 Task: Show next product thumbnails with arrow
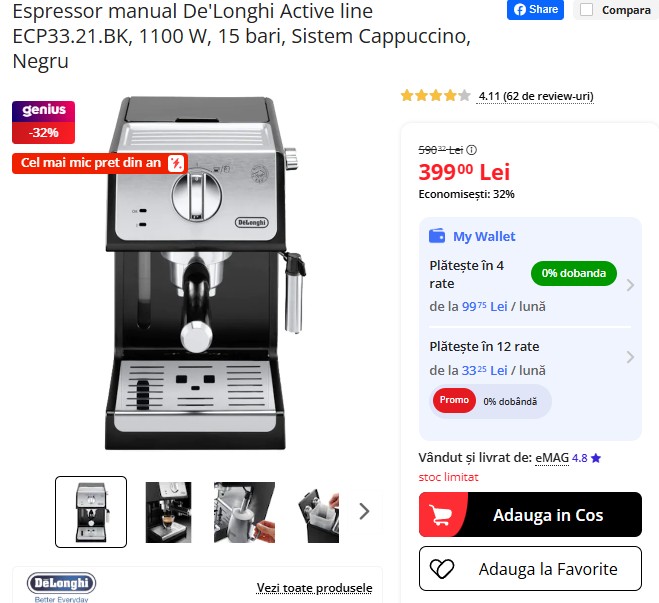click(364, 511)
